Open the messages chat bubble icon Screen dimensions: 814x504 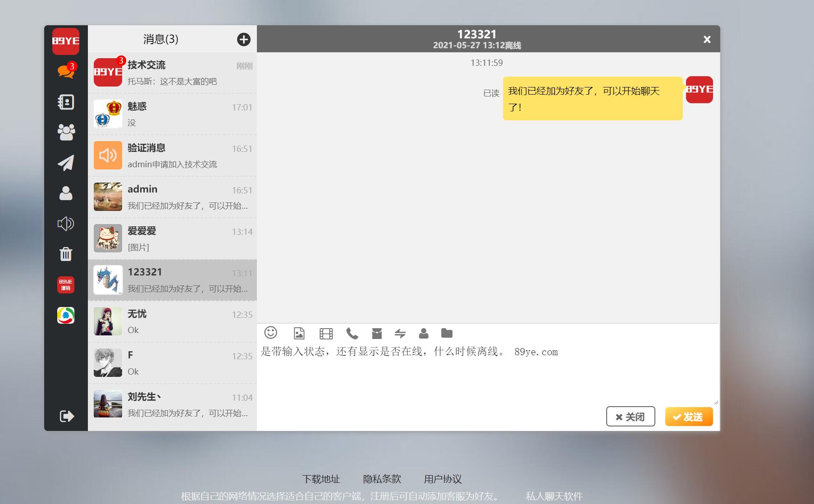pos(66,71)
